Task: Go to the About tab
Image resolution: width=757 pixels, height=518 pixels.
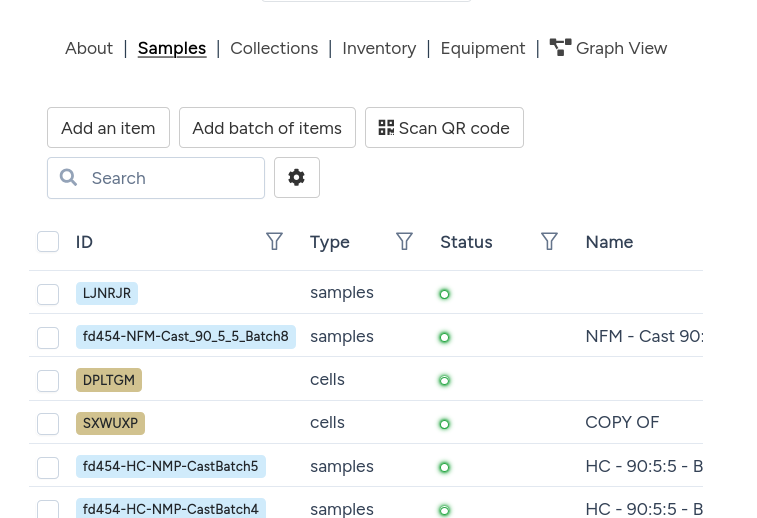Action: coord(89,48)
